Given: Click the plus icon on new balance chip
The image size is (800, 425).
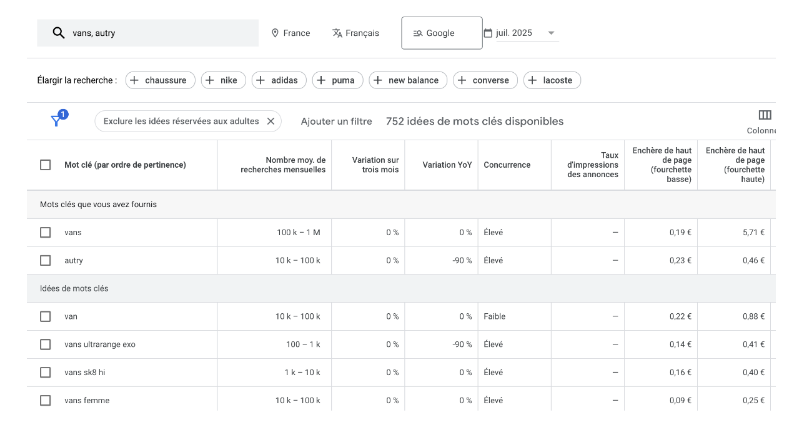Looking at the screenshot, I should 378,80.
